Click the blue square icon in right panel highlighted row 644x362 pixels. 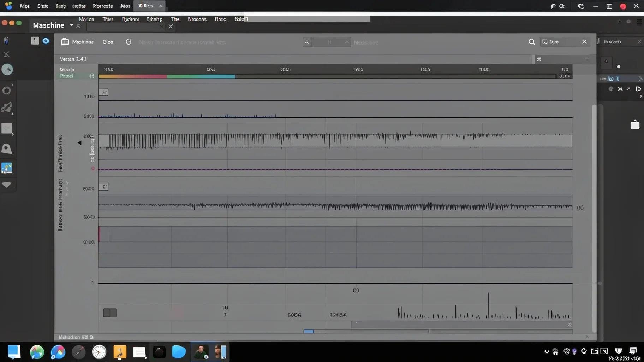click(611, 79)
